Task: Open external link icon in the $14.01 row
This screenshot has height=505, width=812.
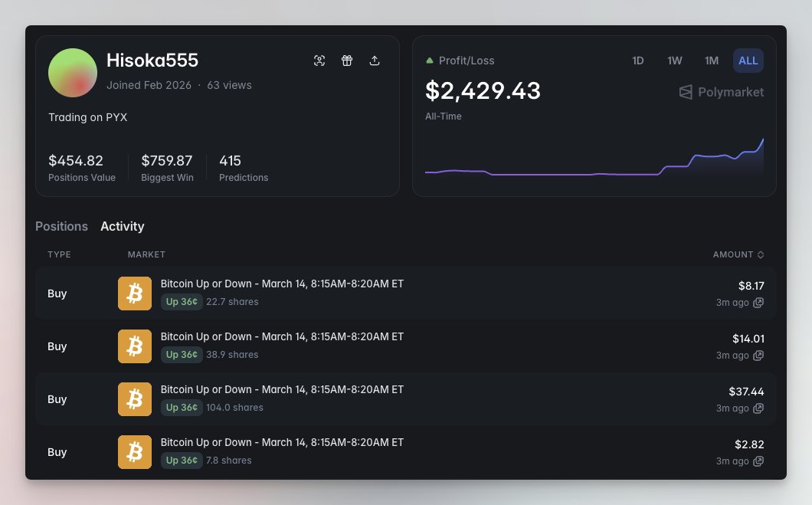Action: pos(758,356)
